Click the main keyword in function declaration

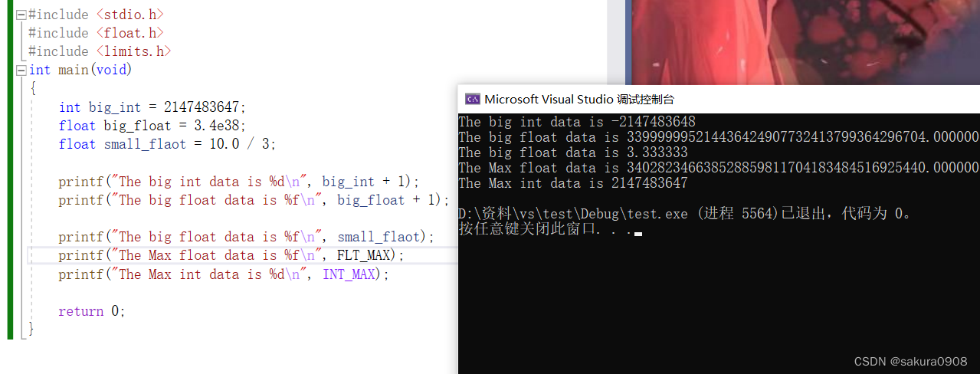coord(74,70)
